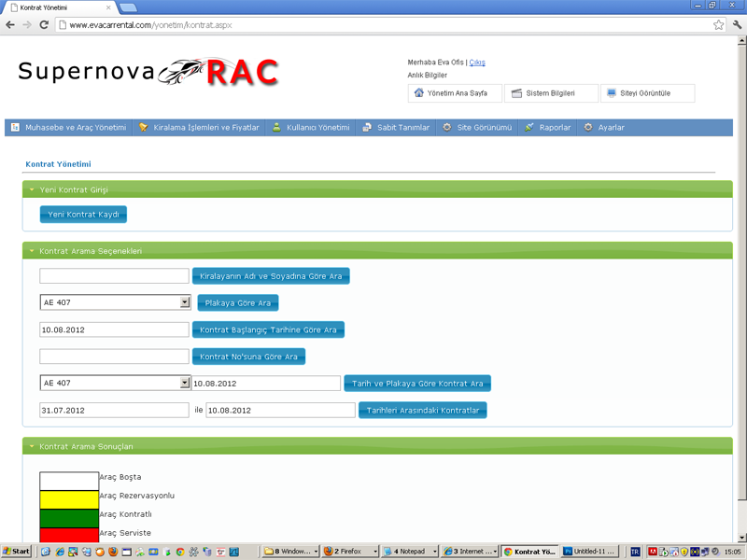Expand the 8 Windows taskbar group arrow
This screenshot has height=560, width=747.
click(x=316, y=552)
